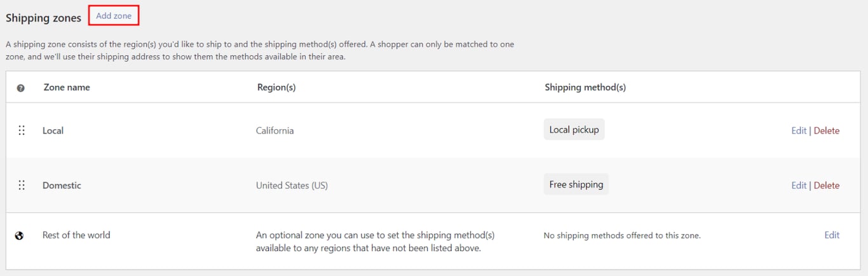
Task: Edit the Local shipping zone
Action: (x=799, y=130)
